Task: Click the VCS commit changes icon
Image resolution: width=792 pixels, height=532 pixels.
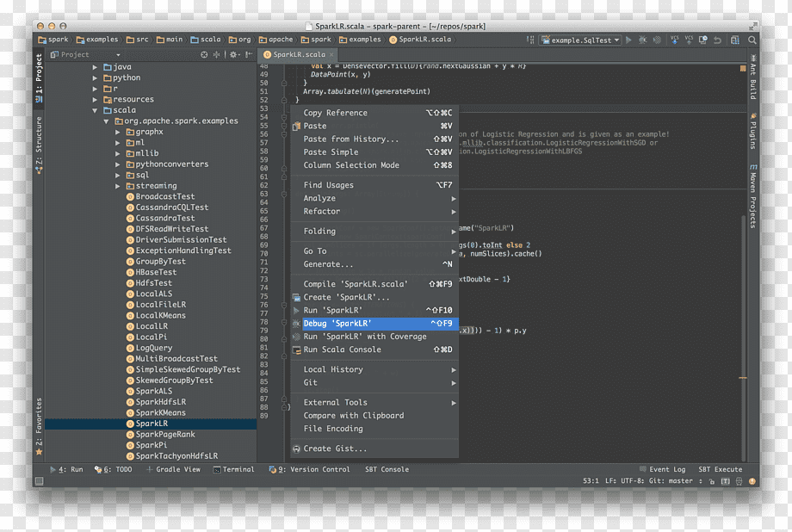Action: 689,40
